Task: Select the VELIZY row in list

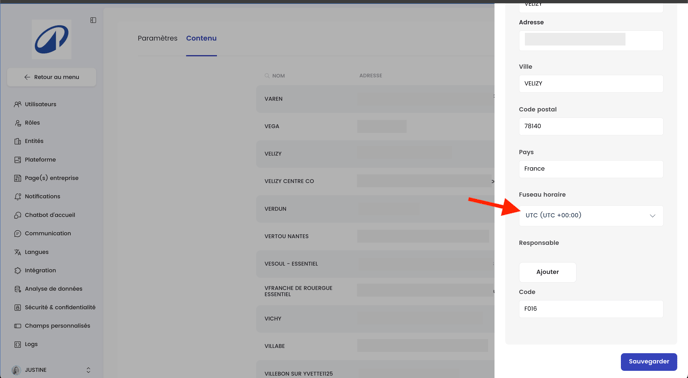Action: (375, 154)
